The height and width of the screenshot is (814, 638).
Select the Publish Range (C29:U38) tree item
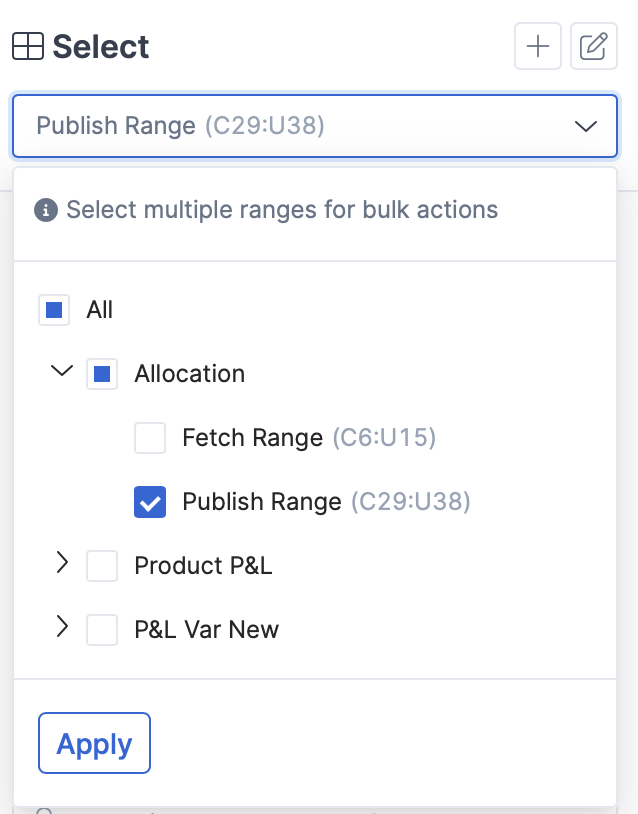click(x=326, y=502)
